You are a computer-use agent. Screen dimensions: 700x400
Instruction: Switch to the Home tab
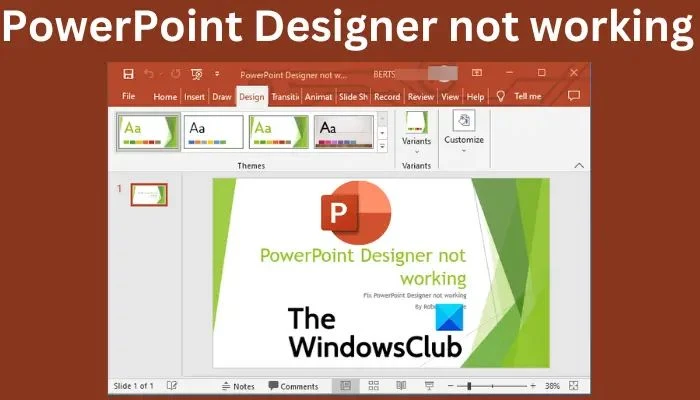[165, 97]
